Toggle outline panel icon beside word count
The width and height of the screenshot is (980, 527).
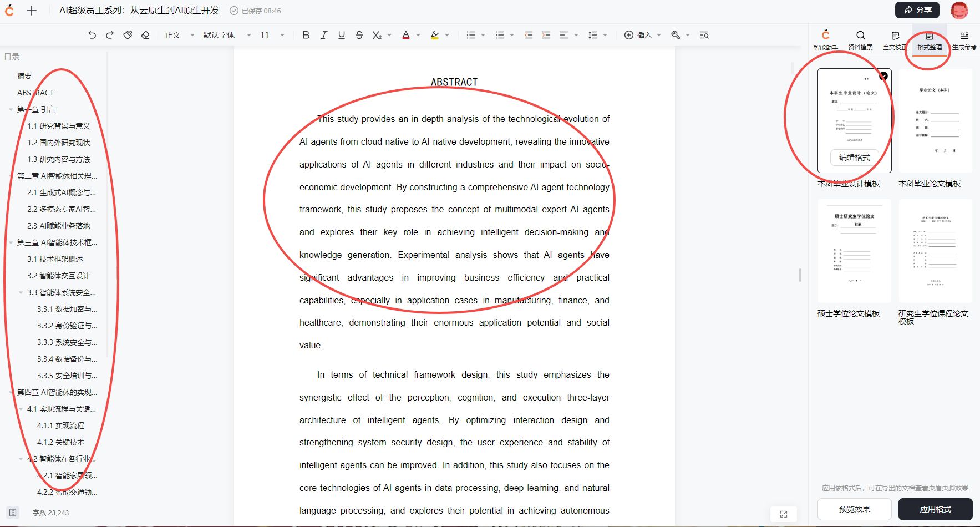pos(13,513)
